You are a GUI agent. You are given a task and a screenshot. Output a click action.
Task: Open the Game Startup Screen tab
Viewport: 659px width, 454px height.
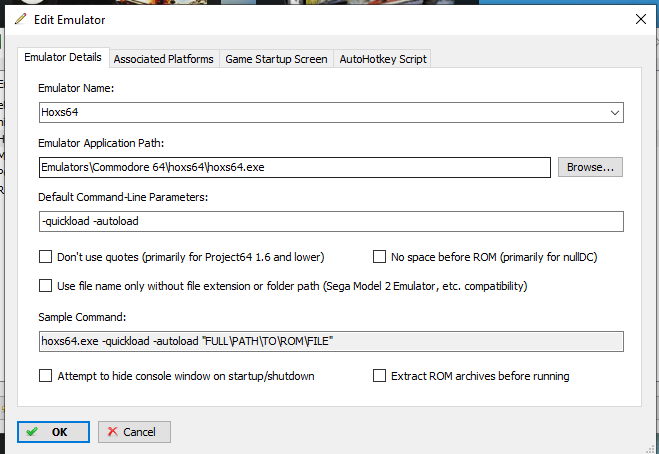(276, 59)
